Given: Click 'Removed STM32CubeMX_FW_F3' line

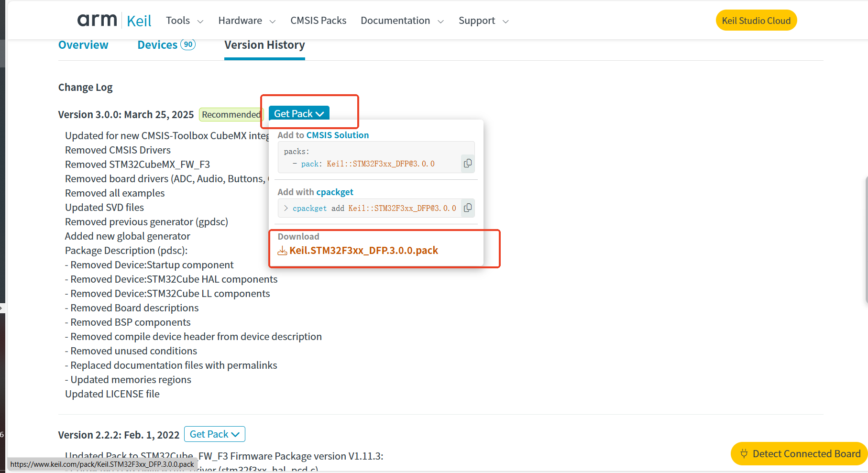Looking at the screenshot, I should pyautogui.click(x=137, y=165).
